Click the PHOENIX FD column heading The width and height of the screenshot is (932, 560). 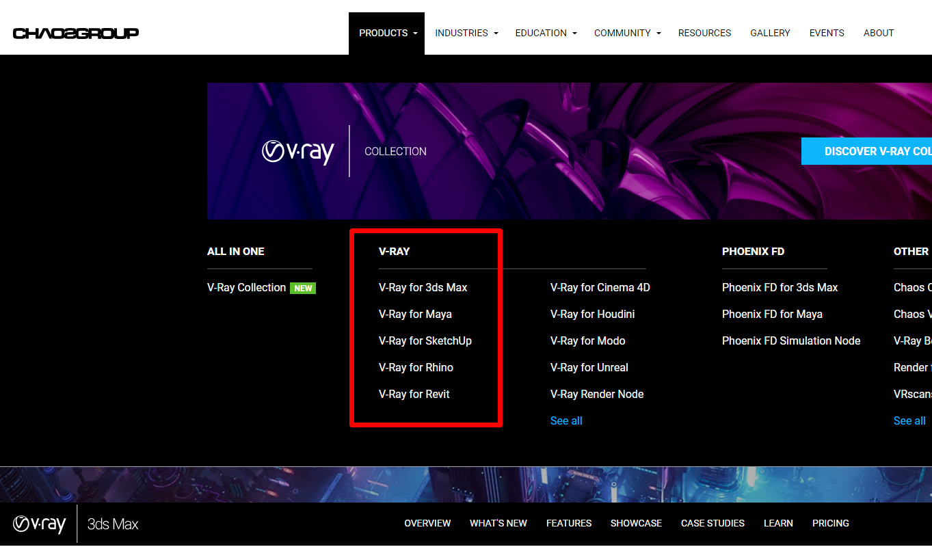(x=753, y=252)
